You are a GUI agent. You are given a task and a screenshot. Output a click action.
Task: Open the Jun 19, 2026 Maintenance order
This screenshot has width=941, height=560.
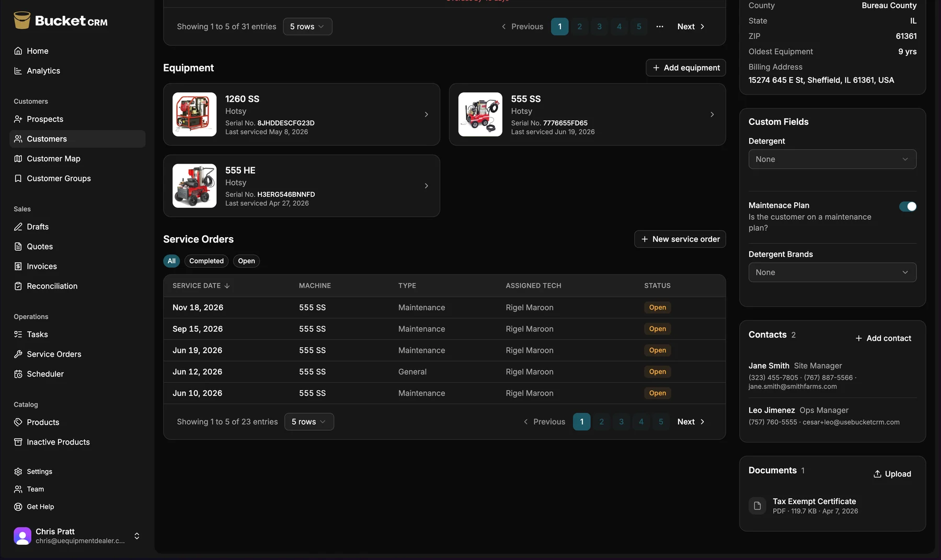[x=444, y=351]
